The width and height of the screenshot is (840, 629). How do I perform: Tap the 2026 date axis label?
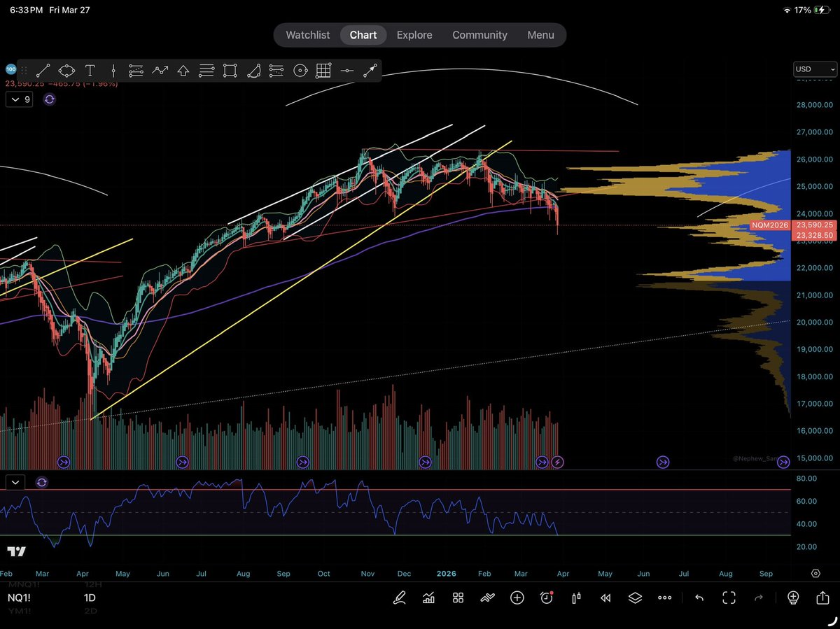(x=446, y=574)
